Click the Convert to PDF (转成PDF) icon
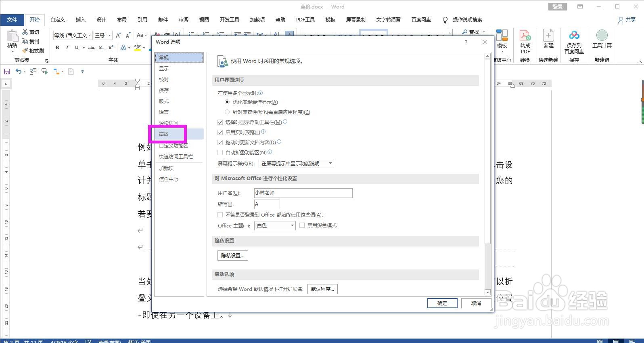 pyautogui.click(x=525, y=36)
